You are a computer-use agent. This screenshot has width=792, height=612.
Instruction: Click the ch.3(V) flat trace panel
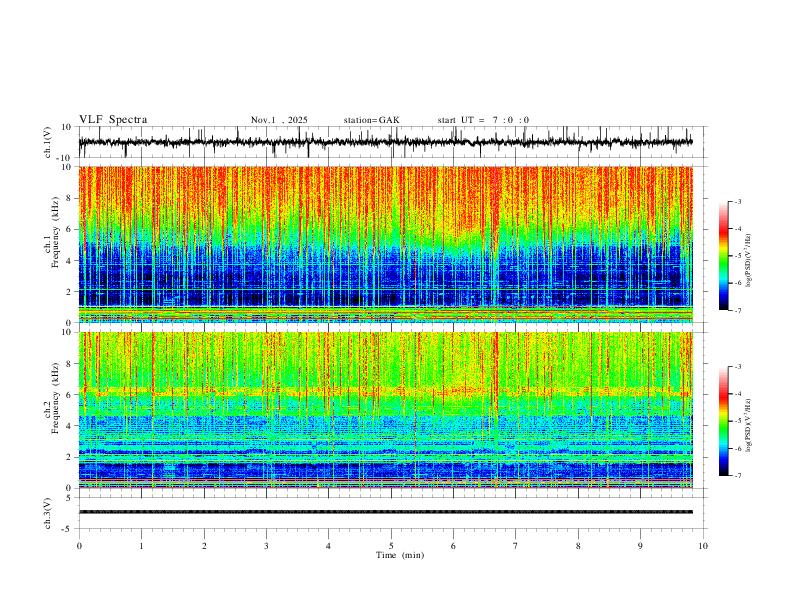(x=392, y=513)
